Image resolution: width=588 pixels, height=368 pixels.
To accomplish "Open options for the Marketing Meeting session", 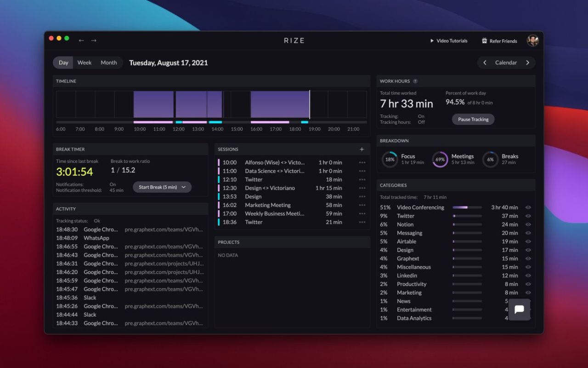I will point(362,205).
